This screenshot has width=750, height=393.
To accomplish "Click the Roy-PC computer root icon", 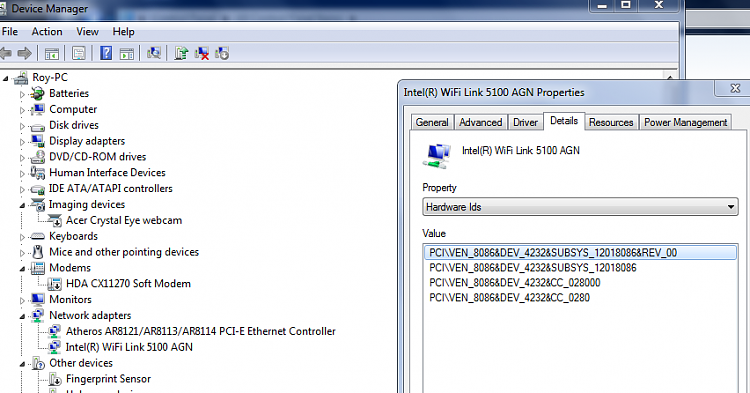I will click(22, 77).
